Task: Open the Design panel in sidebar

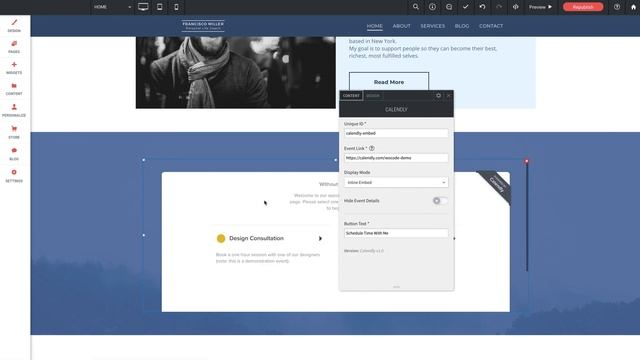Action: pyautogui.click(x=14, y=25)
